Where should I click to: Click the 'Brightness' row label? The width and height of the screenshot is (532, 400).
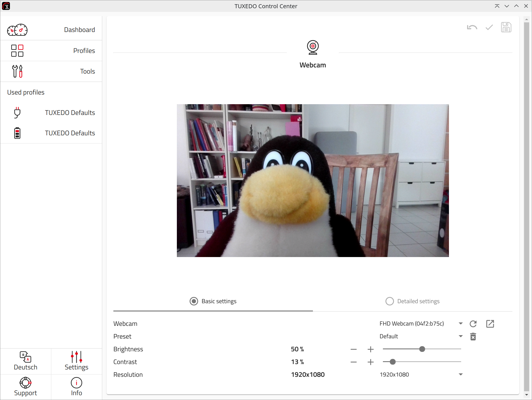(x=128, y=349)
